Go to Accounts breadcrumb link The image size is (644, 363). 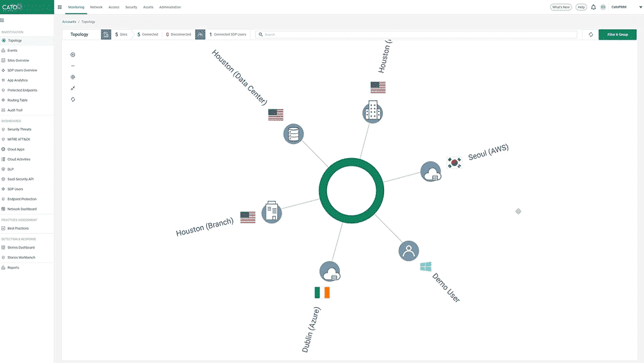[68, 22]
